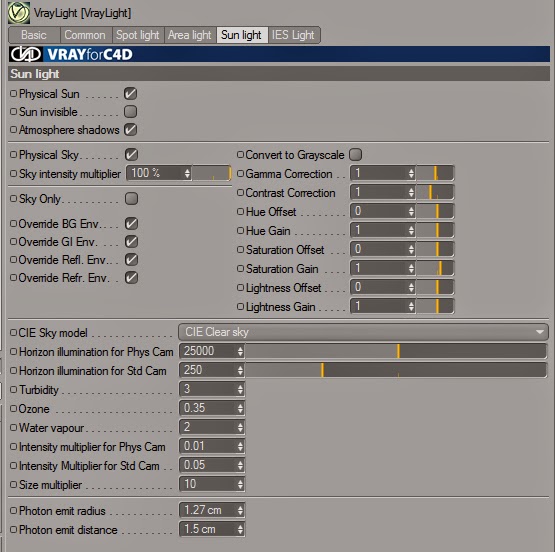This screenshot has height=552, width=555.
Task: Enable the Sun invisible checkbox
Action: click(130, 111)
